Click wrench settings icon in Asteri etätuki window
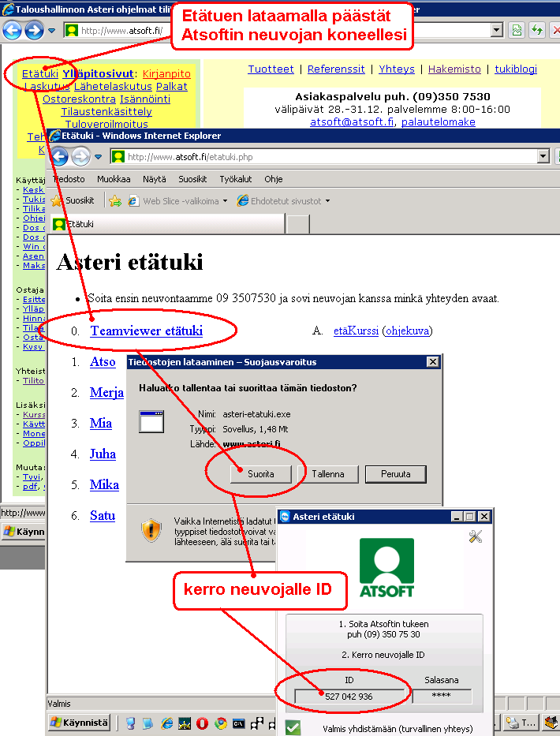This screenshot has height=736, width=560. click(x=475, y=536)
